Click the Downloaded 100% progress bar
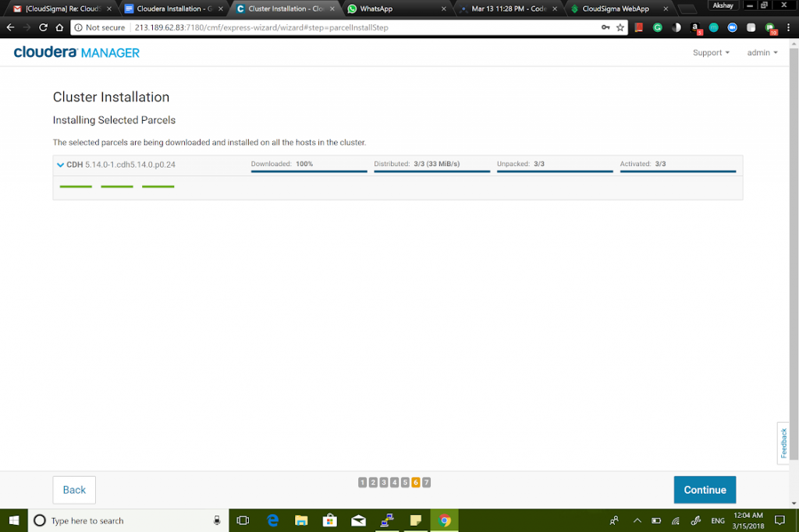Screen dimensions: 799x532 308,170
